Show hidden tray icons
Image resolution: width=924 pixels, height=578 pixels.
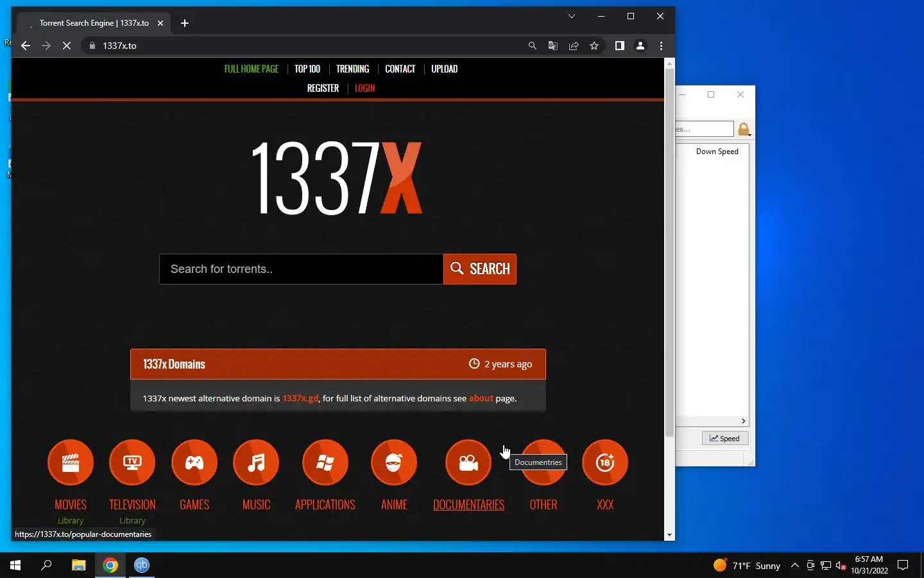[795, 565]
